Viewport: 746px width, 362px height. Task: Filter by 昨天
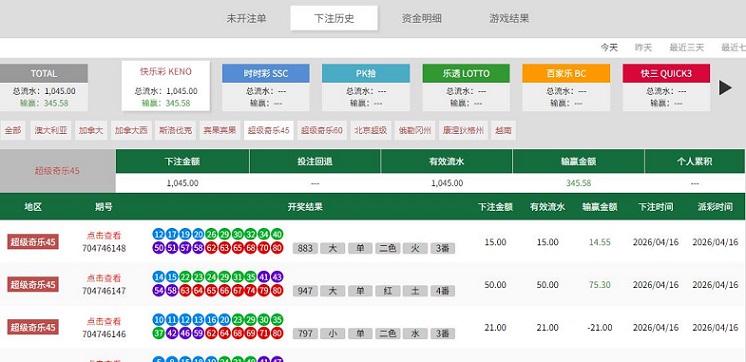[x=643, y=48]
